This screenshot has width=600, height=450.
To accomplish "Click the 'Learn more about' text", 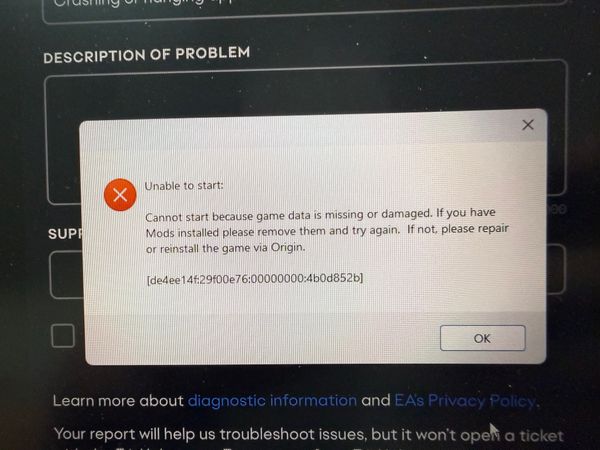I will point(118,401).
